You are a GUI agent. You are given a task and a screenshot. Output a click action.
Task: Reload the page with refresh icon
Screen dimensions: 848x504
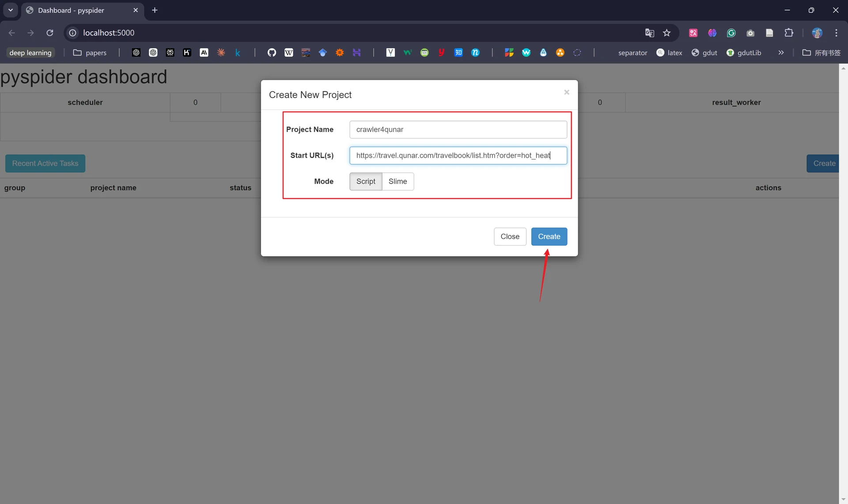[x=50, y=33]
